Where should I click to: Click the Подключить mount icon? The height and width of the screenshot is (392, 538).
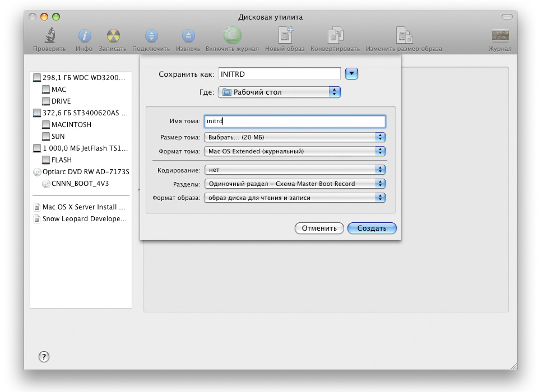(x=151, y=36)
